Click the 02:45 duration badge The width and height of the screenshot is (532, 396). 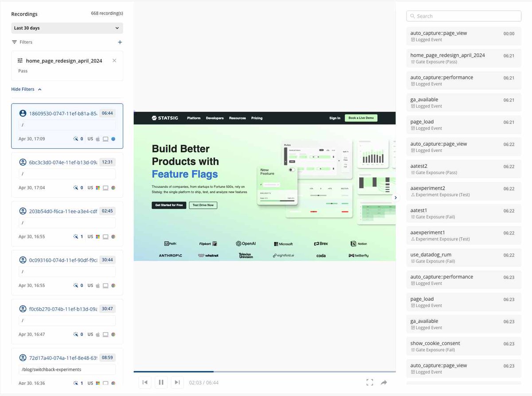(107, 211)
